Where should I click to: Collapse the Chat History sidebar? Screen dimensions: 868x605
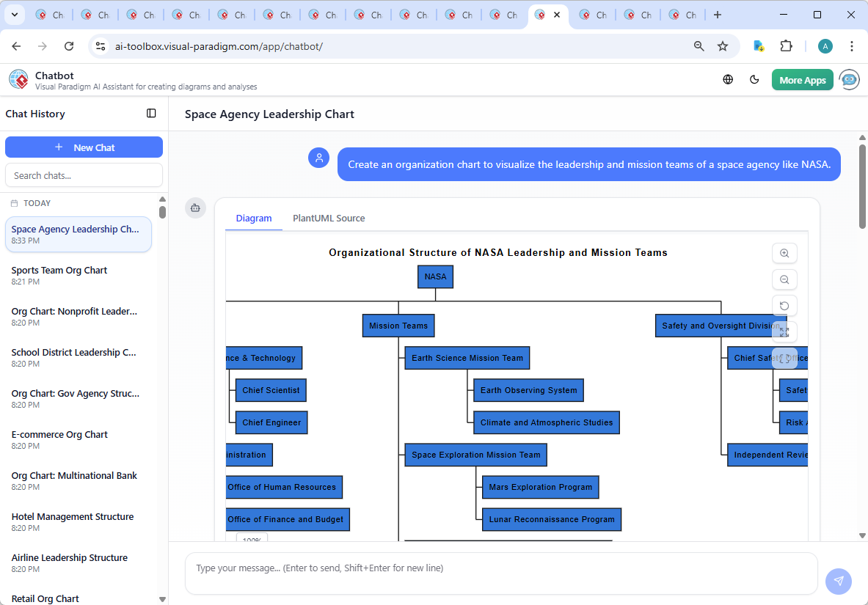[x=151, y=113]
